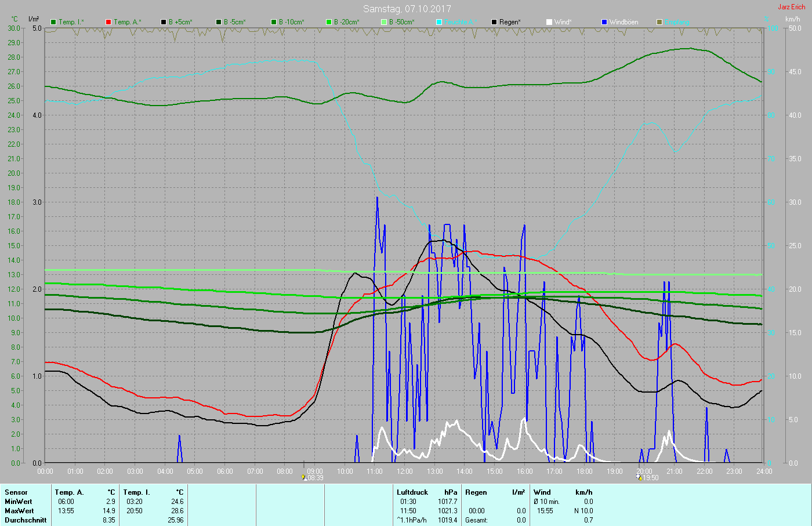This screenshot has height=526, width=812.
Task: Click the Temp. I. dark green legend swatch
Action: point(53,22)
